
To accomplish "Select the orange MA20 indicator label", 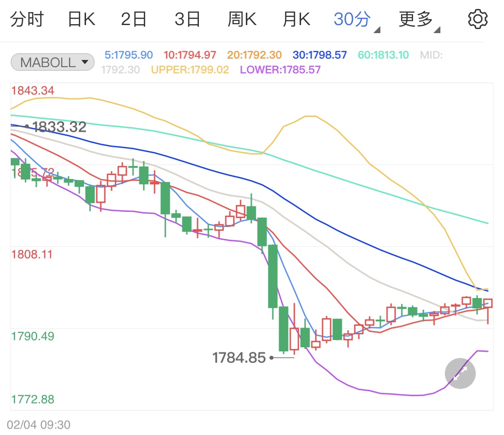I will (252, 55).
